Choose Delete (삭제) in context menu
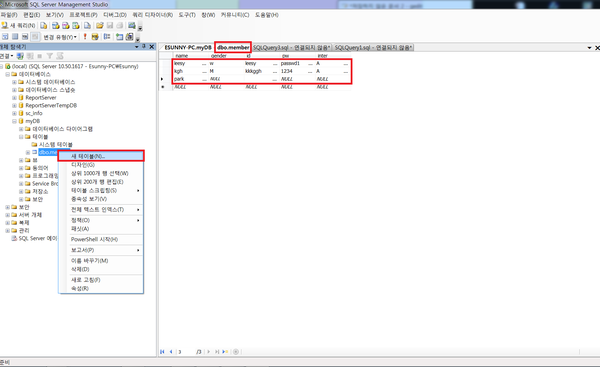This screenshot has width=600, height=367. coord(101,269)
